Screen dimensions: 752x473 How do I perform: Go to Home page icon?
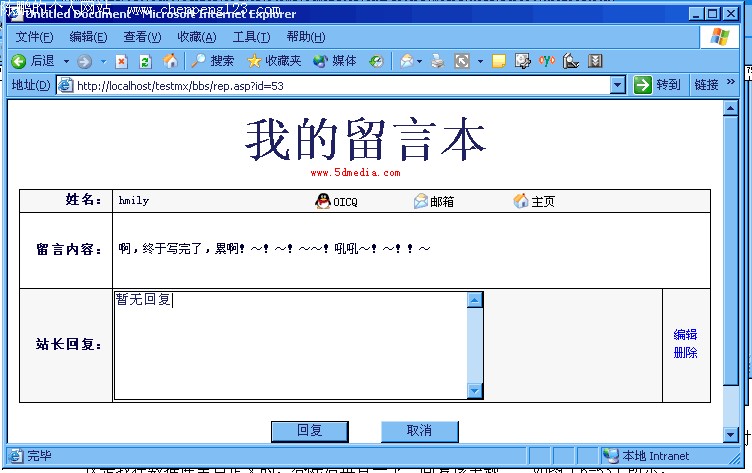tap(170, 61)
